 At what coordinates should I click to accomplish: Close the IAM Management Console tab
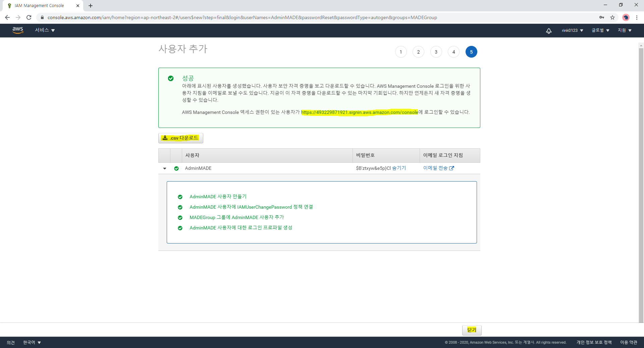pyautogui.click(x=78, y=6)
